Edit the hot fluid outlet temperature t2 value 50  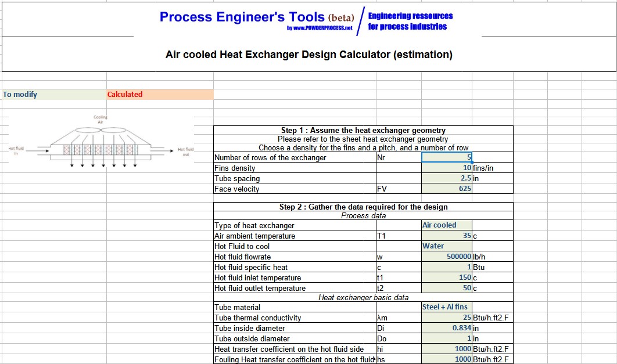point(447,287)
